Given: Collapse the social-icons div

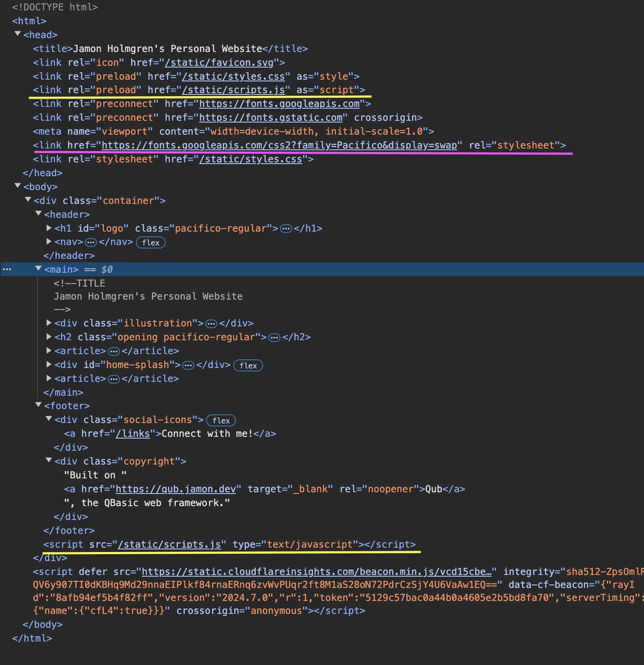Looking at the screenshot, I should click(x=49, y=419).
